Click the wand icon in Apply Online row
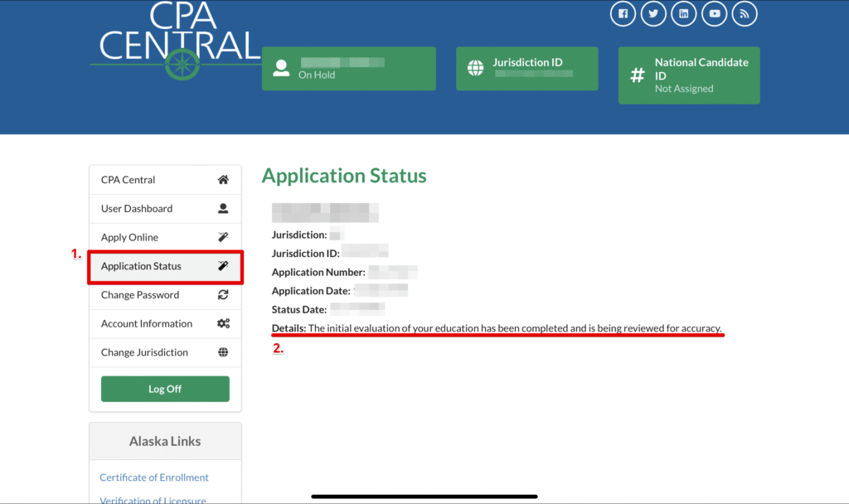Image resolution: width=849 pixels, height=504 pixels. 223,237
